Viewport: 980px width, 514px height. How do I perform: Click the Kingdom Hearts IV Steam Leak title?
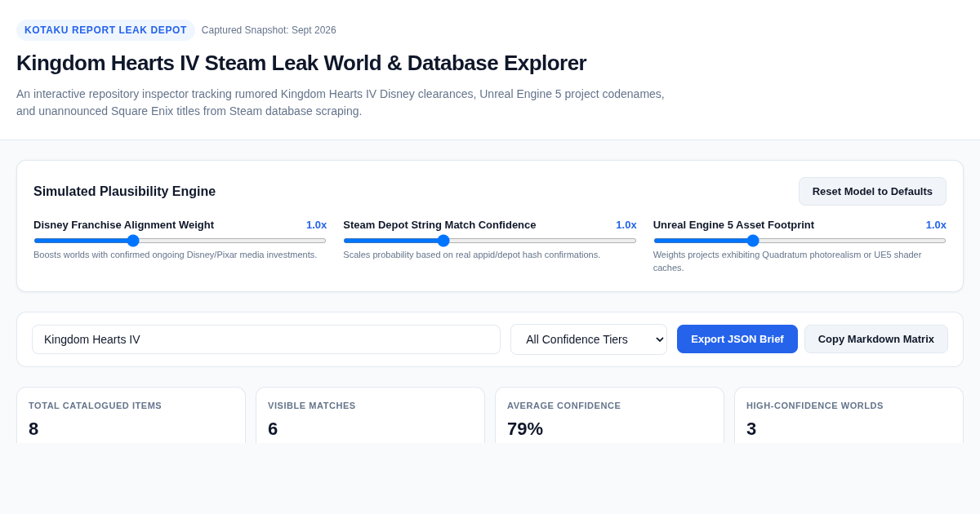point(301,63)
